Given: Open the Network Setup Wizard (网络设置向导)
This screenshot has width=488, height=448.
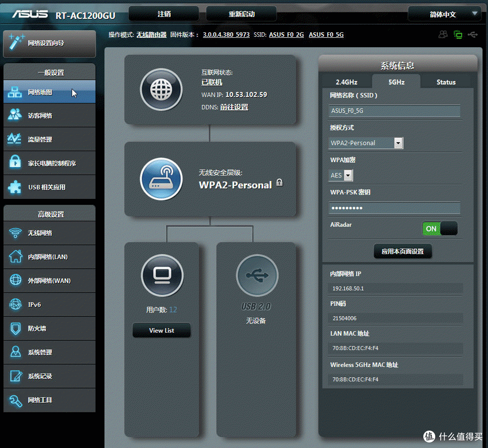Looking at the screenshot, I should coord(49,44).
